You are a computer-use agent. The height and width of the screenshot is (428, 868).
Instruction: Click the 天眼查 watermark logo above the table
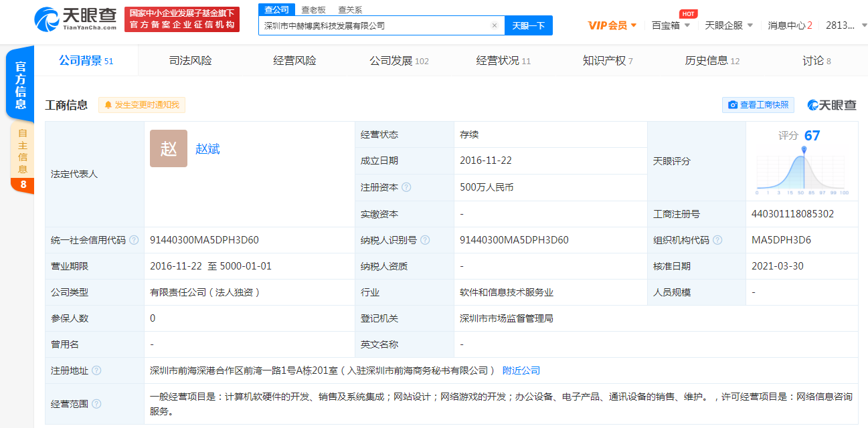pyautogui.click(x=832, y=105)
